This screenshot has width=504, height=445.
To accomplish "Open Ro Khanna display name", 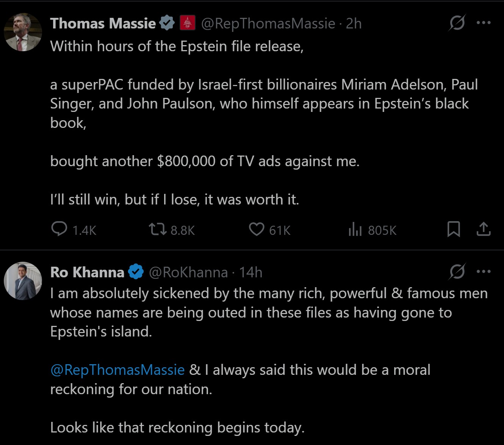I will [87, 272].
